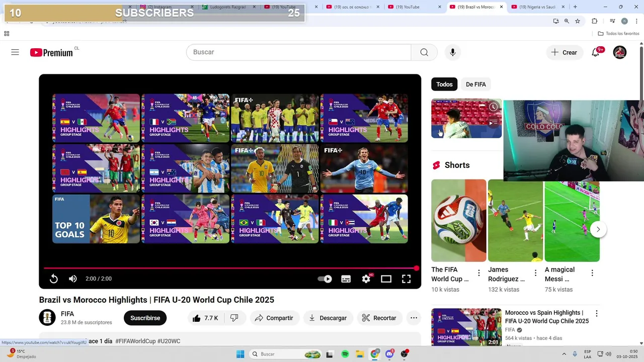Viewport: 644px width, 362px height.
Task: Open the Crear create button
Action: (x=564, y=52)
